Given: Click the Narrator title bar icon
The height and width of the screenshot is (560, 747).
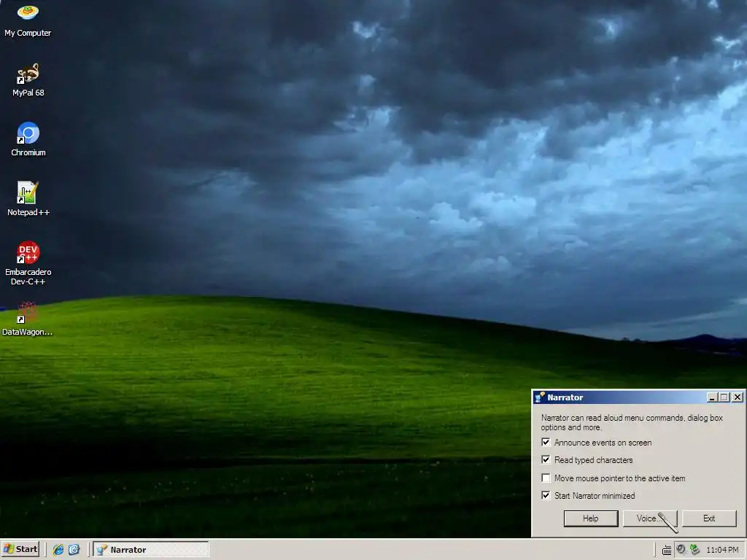Looking at the screenshot, I should point(540,397).
